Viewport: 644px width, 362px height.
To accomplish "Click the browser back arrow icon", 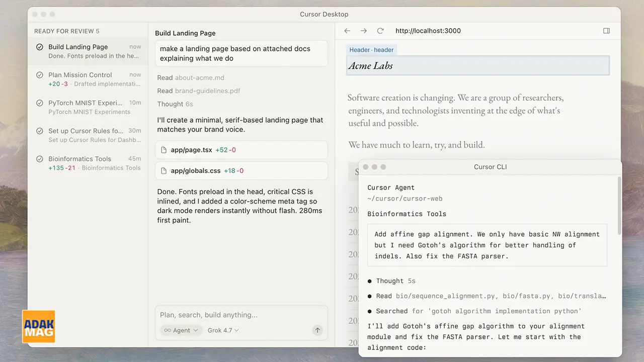I will pos(347,31).
